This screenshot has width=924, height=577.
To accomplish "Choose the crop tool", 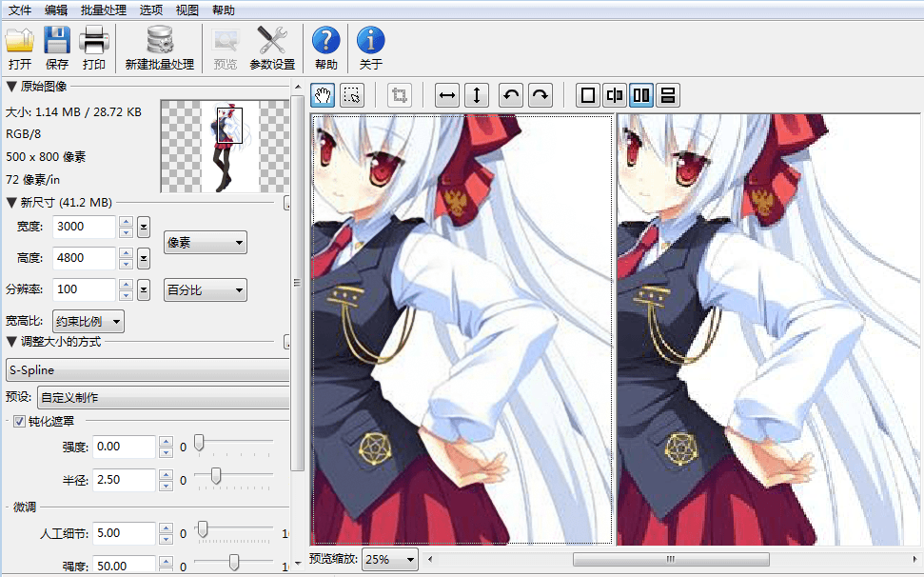I will 400,95.
